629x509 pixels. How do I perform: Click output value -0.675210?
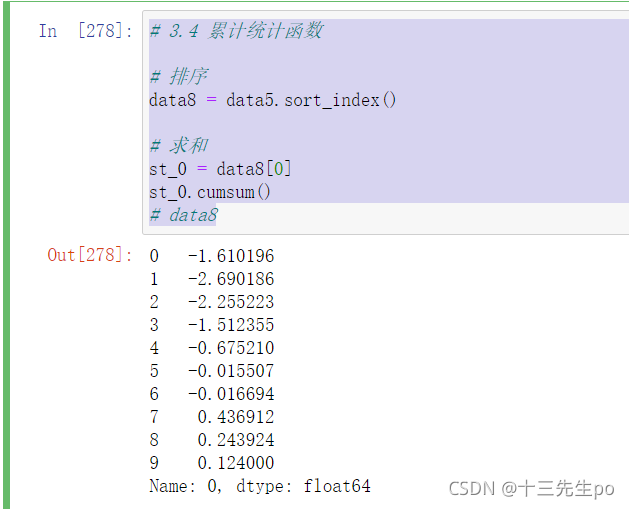tap(231, 348)
